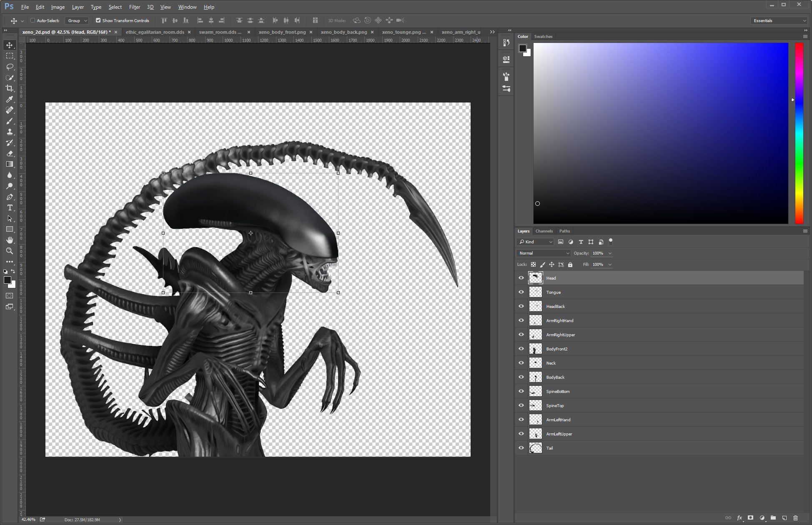The height and width of the screenshot is (525, 812).
Task: Expand the hidden document tabs list
Action: [492, 32]
